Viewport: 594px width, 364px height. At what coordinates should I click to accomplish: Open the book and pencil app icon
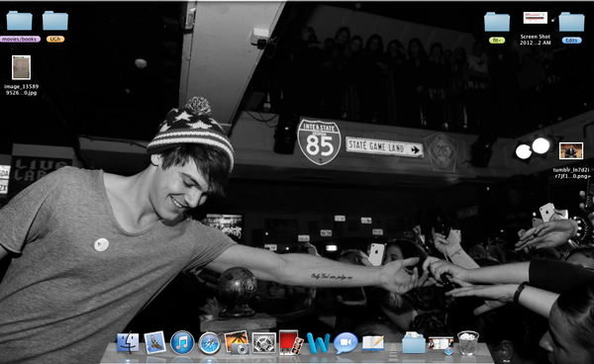(x=373, y=343)
